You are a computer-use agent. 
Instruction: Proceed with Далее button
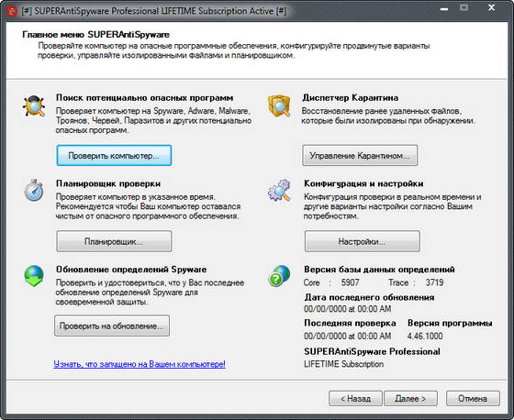(410, 398)
